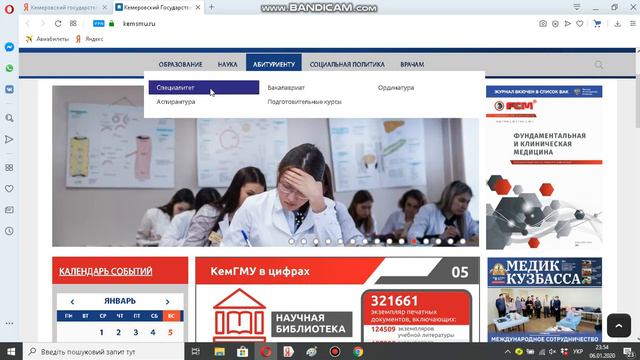
Task: Open the Easy setup menu
Action: [633, 24]
